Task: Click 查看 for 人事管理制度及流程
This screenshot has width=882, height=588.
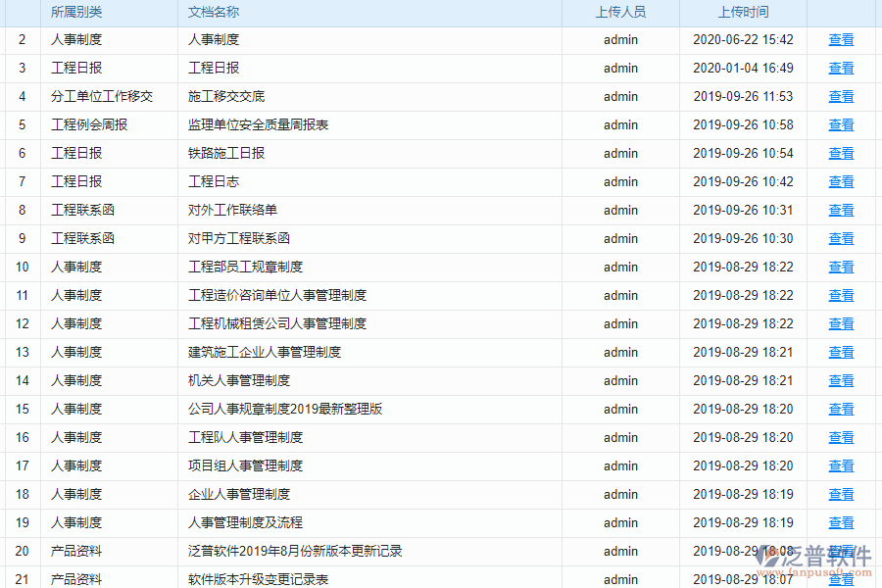Action: (x=842, y=522)
